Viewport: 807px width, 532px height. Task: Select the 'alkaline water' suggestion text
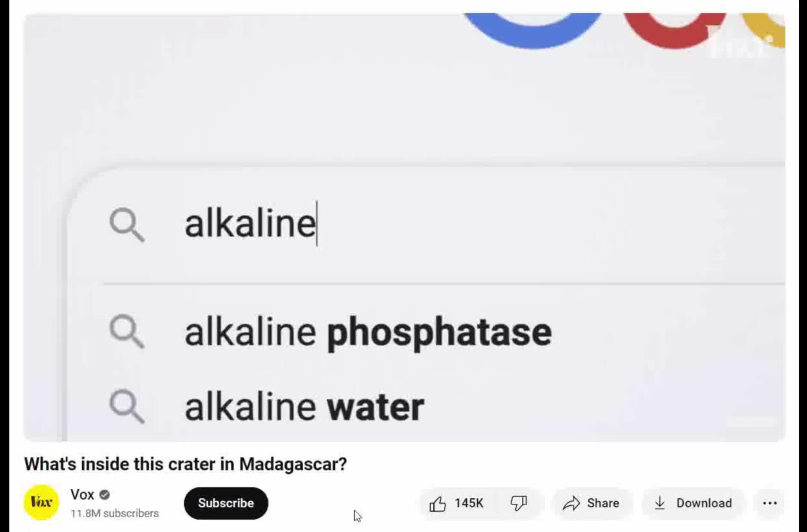pyautogui.click(x=304, y=407)
